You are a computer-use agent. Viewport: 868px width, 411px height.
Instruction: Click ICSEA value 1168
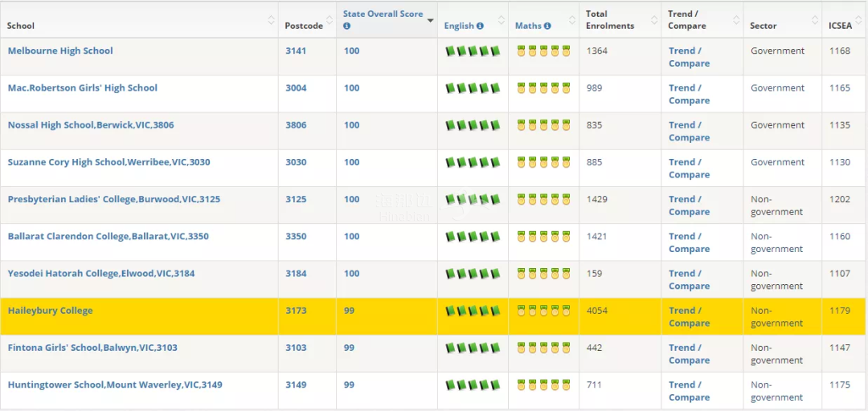point(840,51)
